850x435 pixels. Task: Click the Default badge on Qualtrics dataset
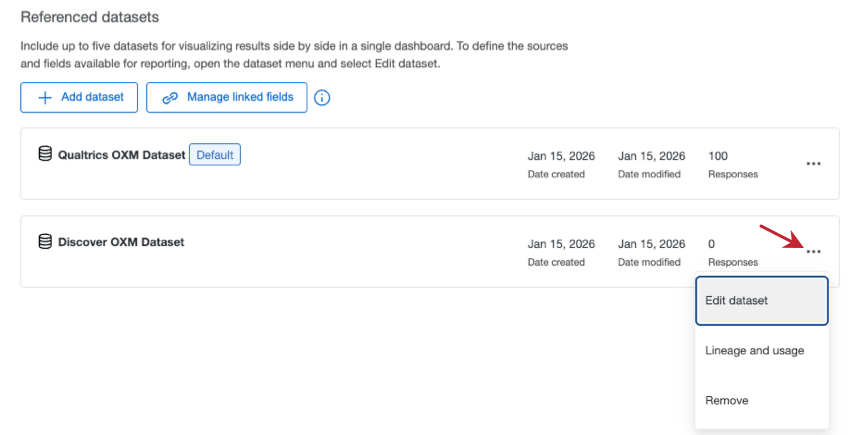click(x=215, y=155)
